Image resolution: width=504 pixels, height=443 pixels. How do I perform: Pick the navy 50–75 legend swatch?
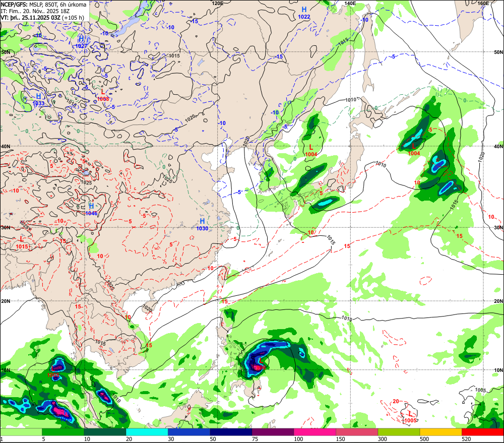231,432
